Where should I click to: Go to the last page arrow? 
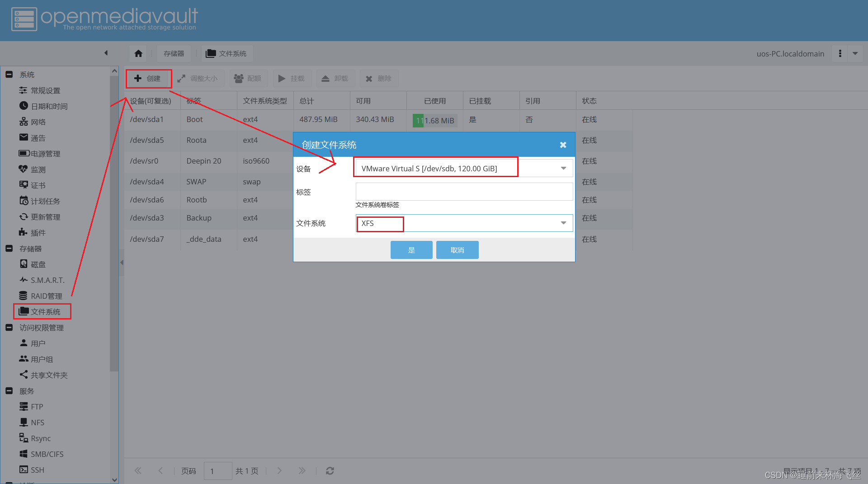point(302,471)
